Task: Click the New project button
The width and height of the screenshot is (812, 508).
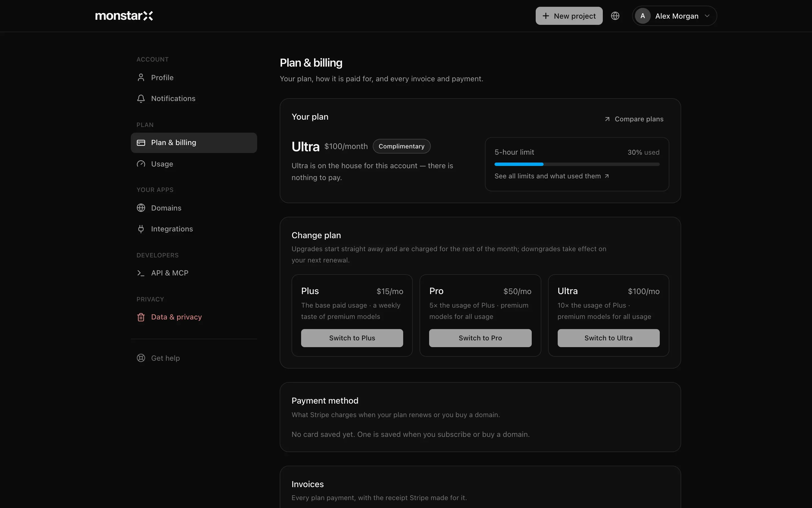Action: click(569, 16)
